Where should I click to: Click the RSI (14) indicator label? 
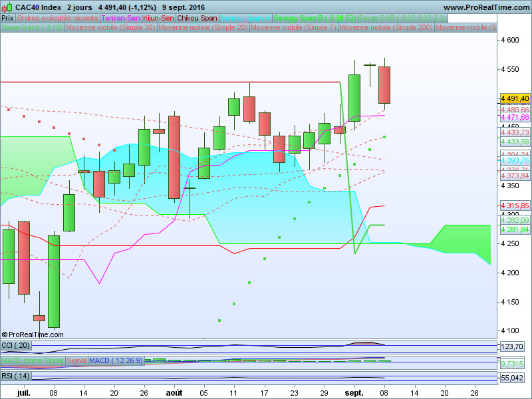tap(15, 376)
